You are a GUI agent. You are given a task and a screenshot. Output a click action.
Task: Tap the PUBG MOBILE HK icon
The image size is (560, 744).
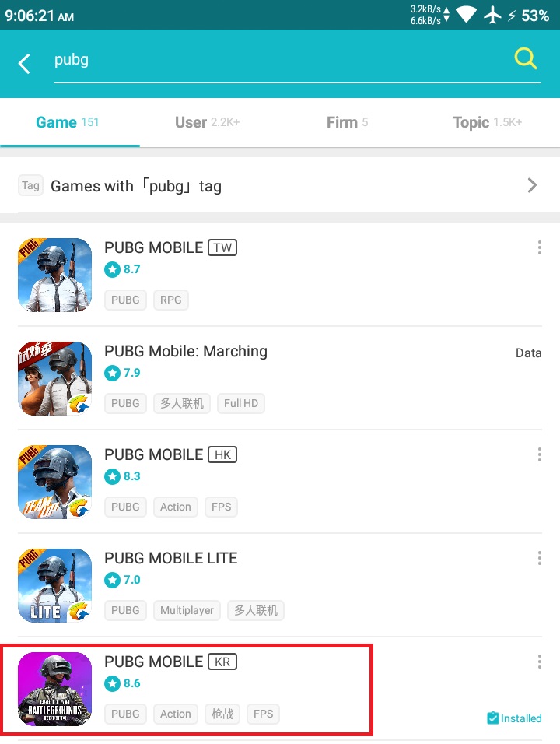coord(55,482)
